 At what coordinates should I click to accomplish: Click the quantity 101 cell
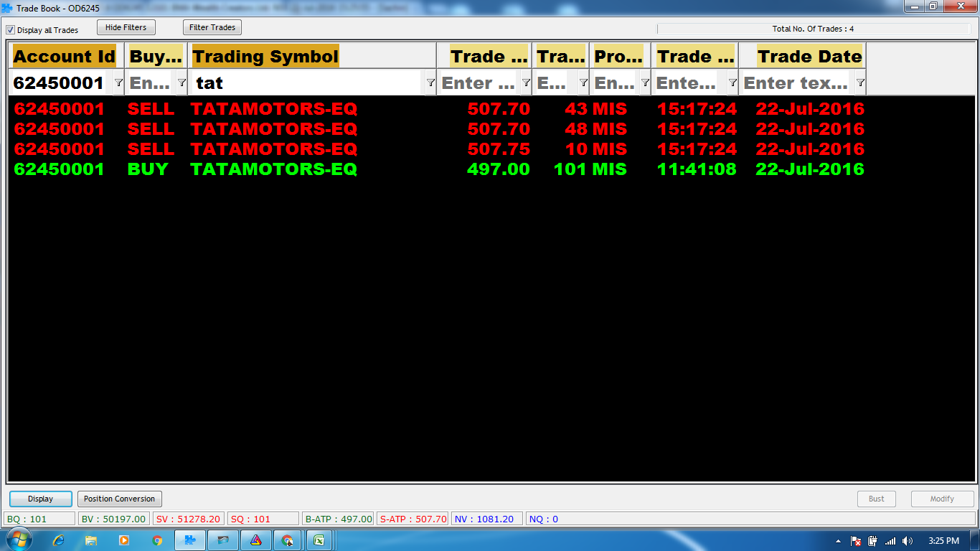pos(570,169)
